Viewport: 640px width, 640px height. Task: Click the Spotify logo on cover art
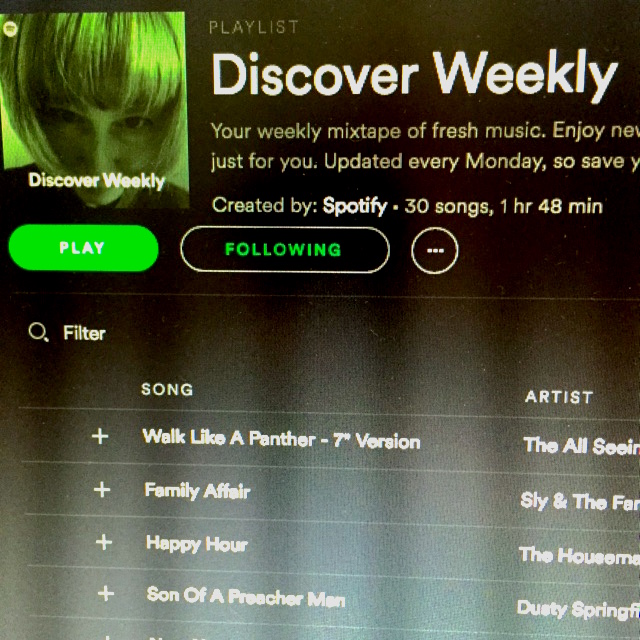click(x=10, y=29)
